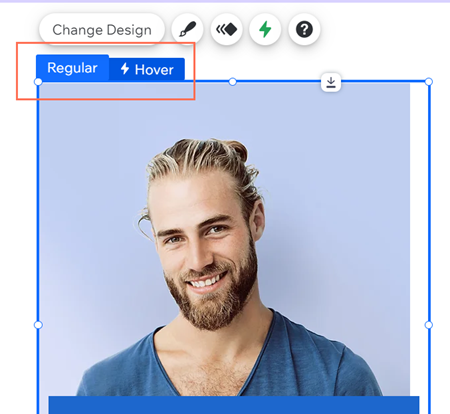Click the lightning bolt on Hover tab

pos(125,68)
